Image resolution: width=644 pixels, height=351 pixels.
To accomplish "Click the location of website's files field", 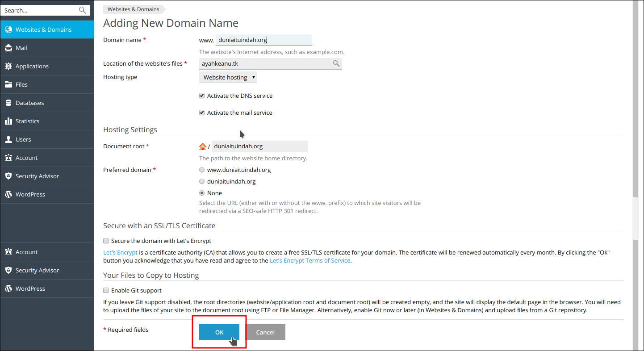I will tap(271, 63).
